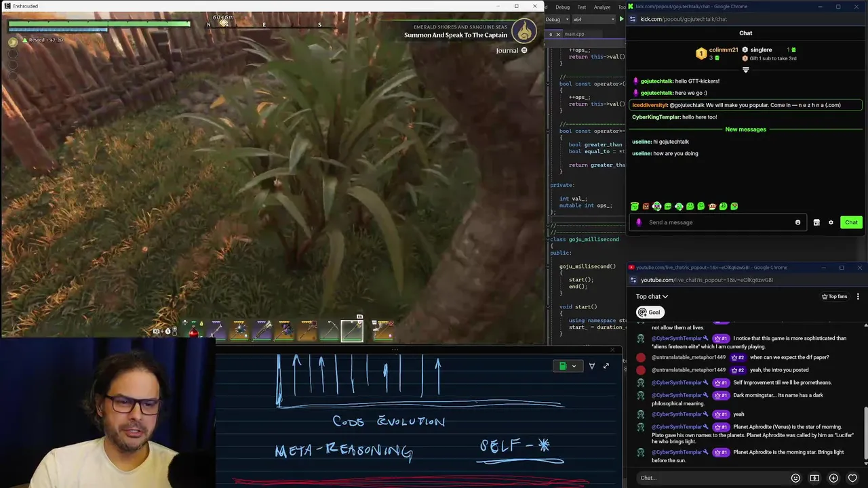Send a heart reaction in YouTube chat
Image resolution: width=868 pixels, height=488 pixels.
tap(852, 478)
